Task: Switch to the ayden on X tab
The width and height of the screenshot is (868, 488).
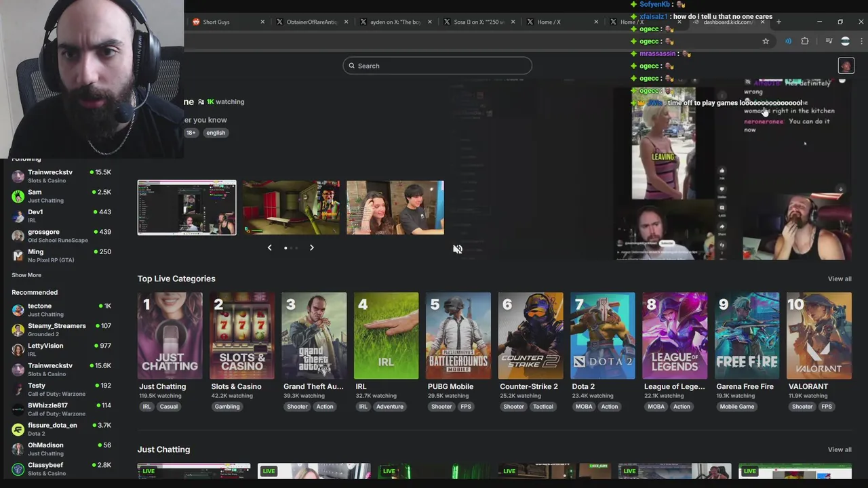Action: (x=395, y=22)
